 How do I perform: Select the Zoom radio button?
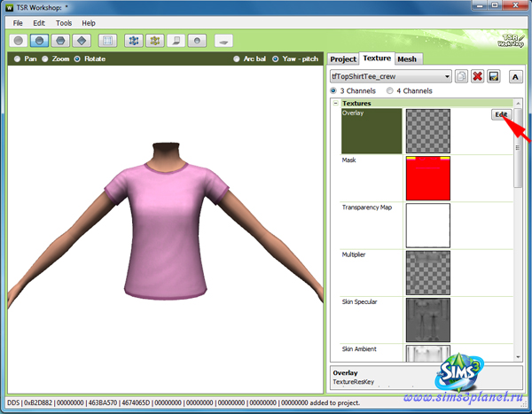point(45,59)
